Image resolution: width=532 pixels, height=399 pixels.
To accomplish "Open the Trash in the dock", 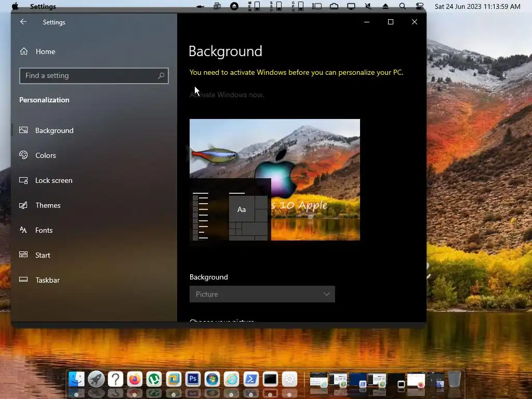I will click(454, 379).
